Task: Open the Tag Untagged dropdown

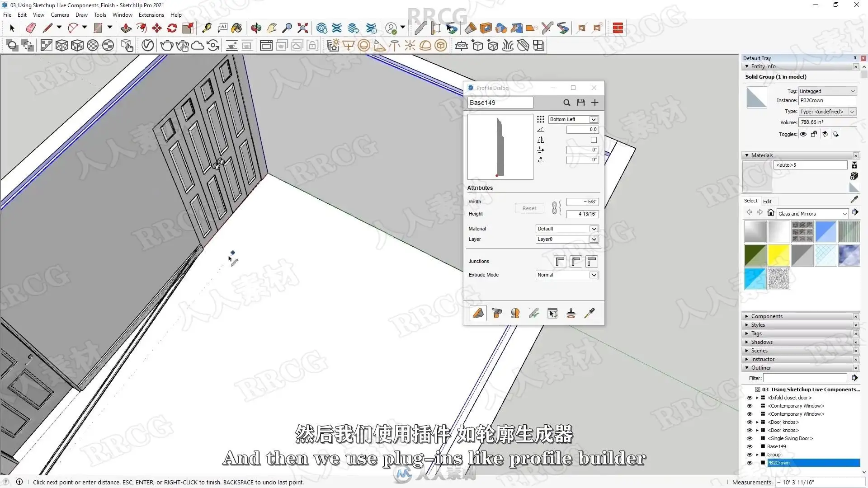Action: [827, 91]
